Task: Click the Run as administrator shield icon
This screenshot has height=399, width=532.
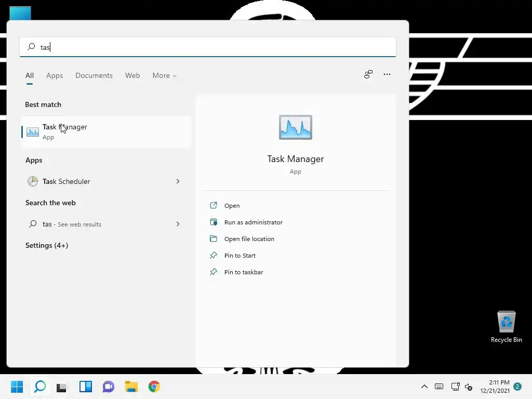Action: click(x=214, y=222)
